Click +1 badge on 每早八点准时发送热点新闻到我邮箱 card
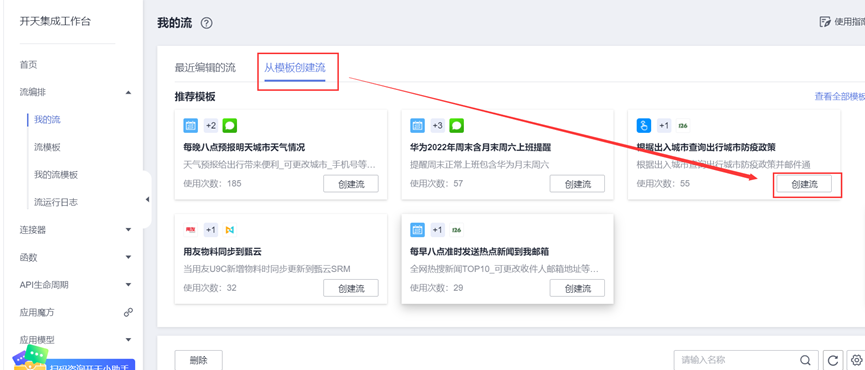The image size is (865, 370). click(437, 229)
